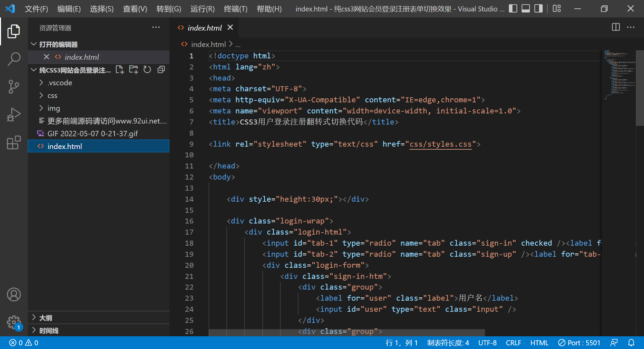Click the horizontal scrollbar under the code
Screen dimensions: 644x349
click(x=347, y=333)
